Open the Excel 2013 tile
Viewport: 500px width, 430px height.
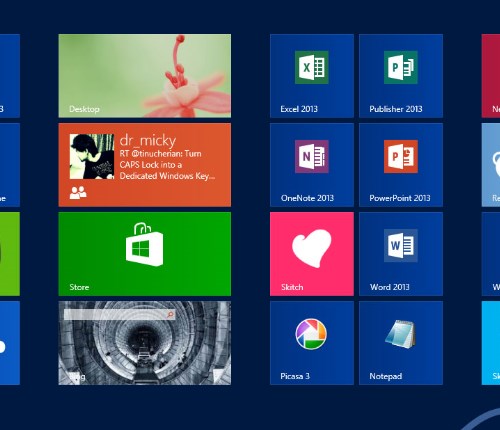pyautogui.click(x=312, y=76)
